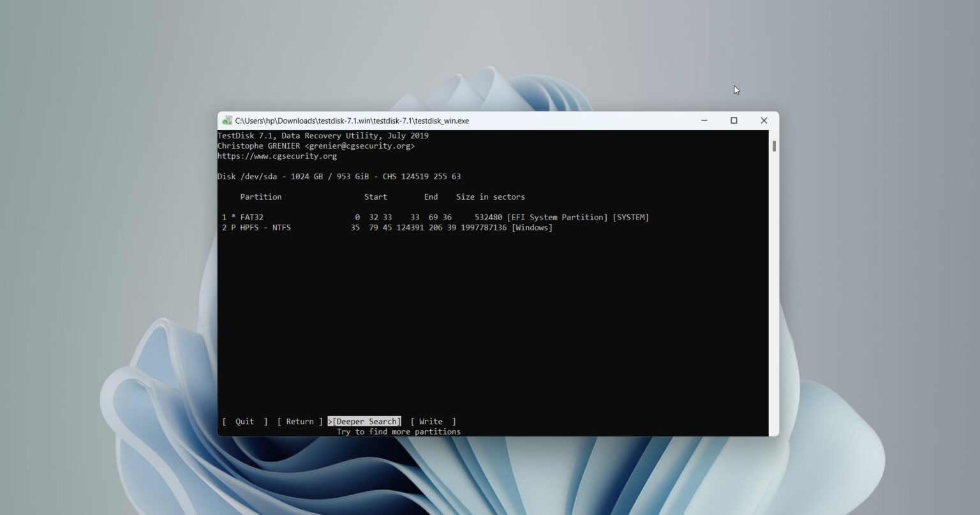Click the grenier@cgsecurity.org email address
980x515 pixels.
click(x=359, y=146)
